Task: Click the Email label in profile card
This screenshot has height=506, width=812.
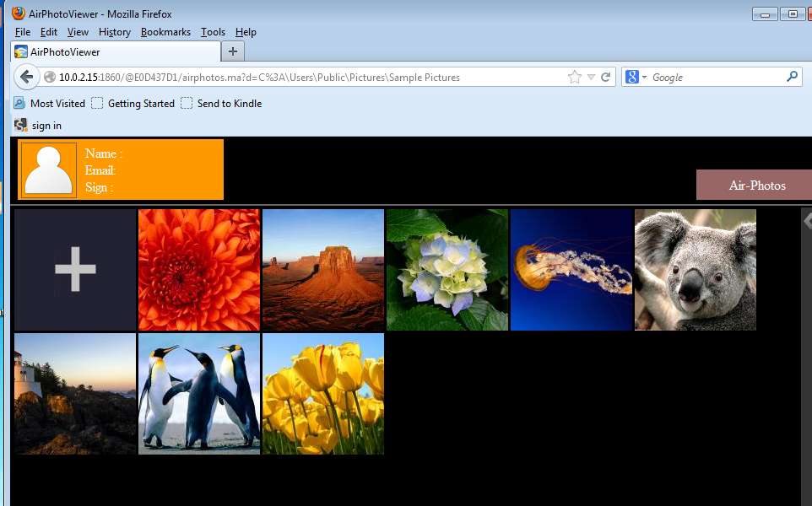Action: click(100, 170)
